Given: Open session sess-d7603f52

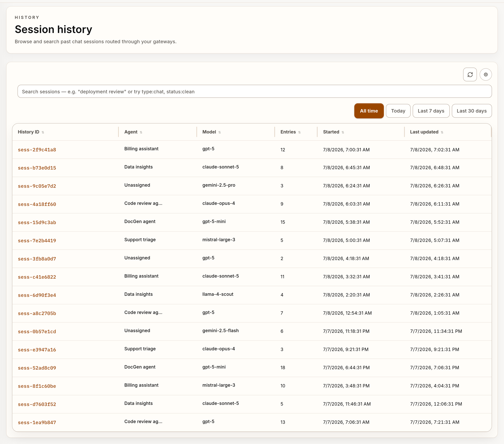Looking at the screenshot, I should tap(37, 404).
